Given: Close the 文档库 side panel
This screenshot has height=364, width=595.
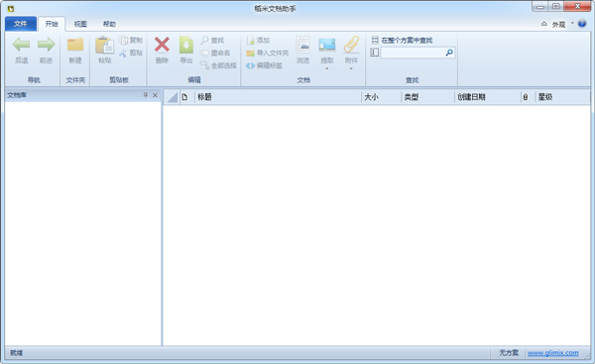Looking at the screenshot, I should tap(155, 95).
